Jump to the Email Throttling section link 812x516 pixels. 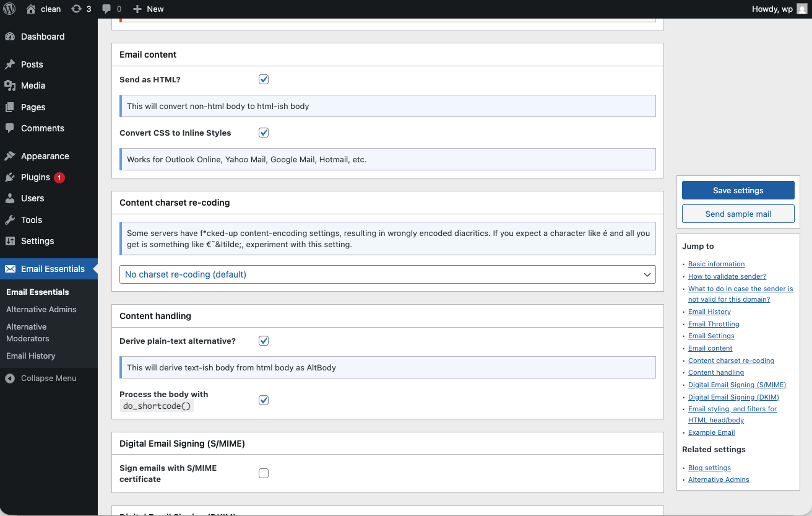point(713,323)
